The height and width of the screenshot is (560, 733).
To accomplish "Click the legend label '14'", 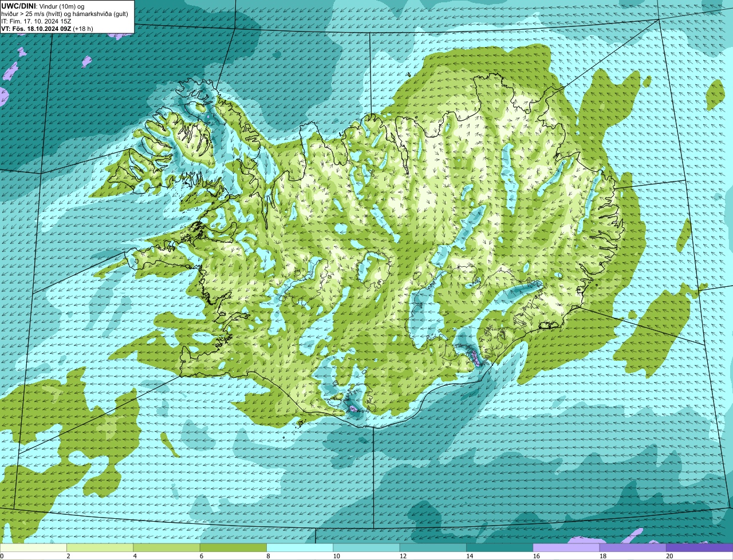I will coord(470,556).
